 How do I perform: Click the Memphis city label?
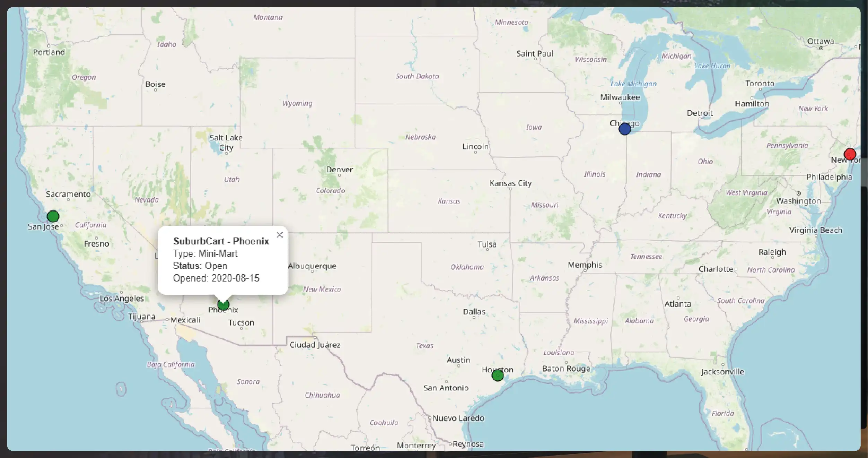coord(585,265)
